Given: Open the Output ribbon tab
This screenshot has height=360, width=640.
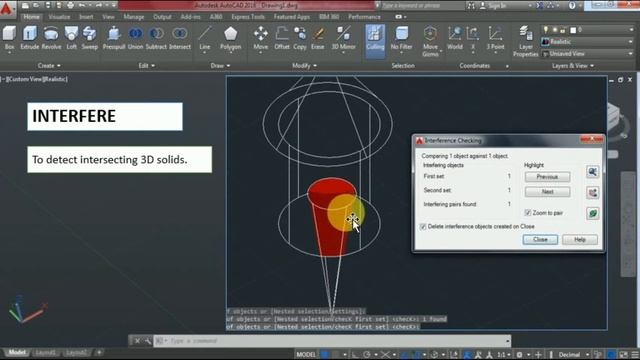Looking at the screenshot, I should point(162,17).
